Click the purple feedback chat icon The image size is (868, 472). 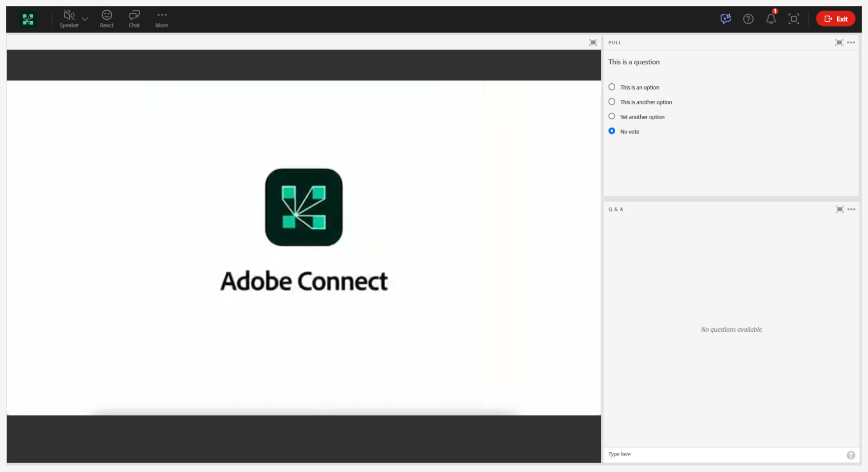726,19
